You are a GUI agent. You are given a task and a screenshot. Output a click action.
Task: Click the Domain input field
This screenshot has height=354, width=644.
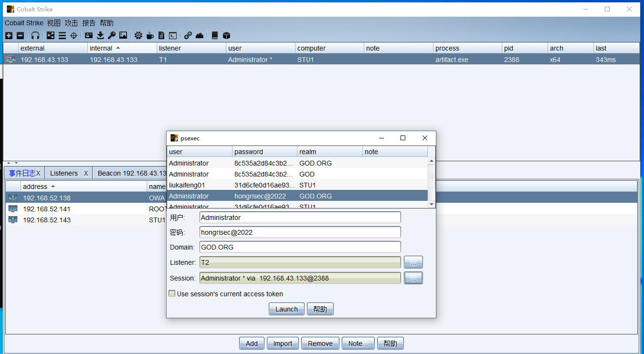(x=300, y=247)
